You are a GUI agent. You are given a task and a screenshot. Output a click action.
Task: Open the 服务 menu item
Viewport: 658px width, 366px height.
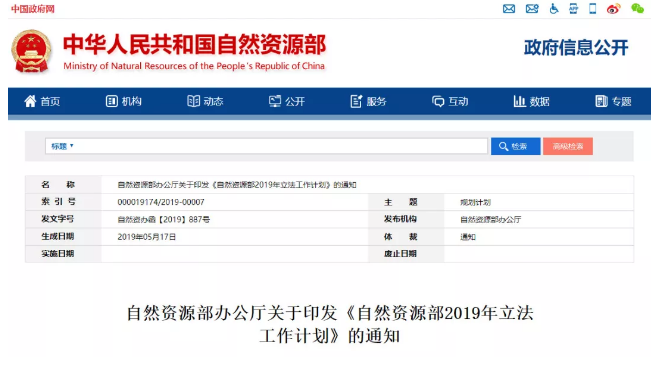point(368,101)
